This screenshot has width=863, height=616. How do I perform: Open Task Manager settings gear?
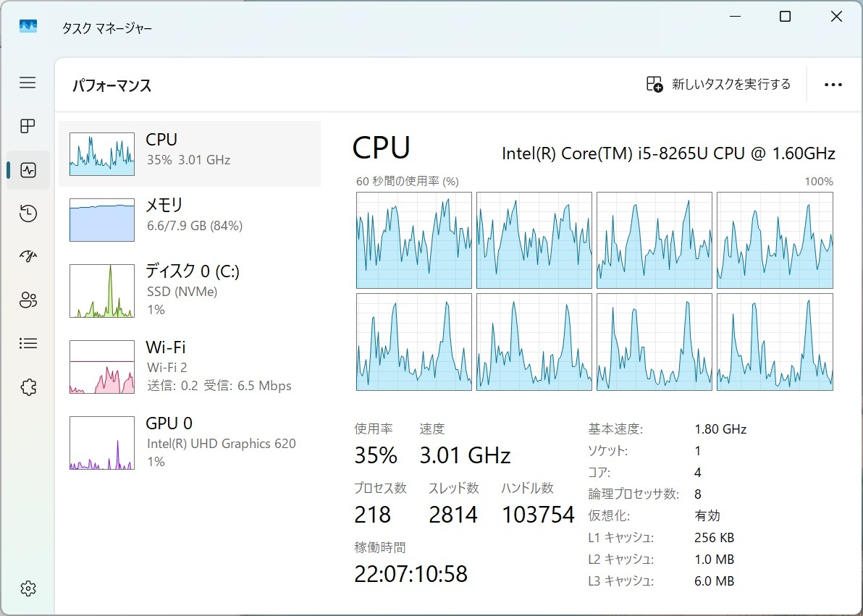coord(28,588)
